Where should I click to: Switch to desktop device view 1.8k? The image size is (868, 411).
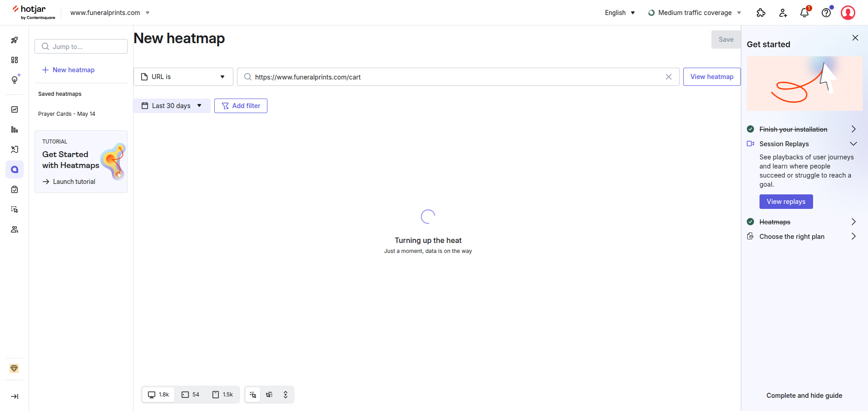[158, 395]
